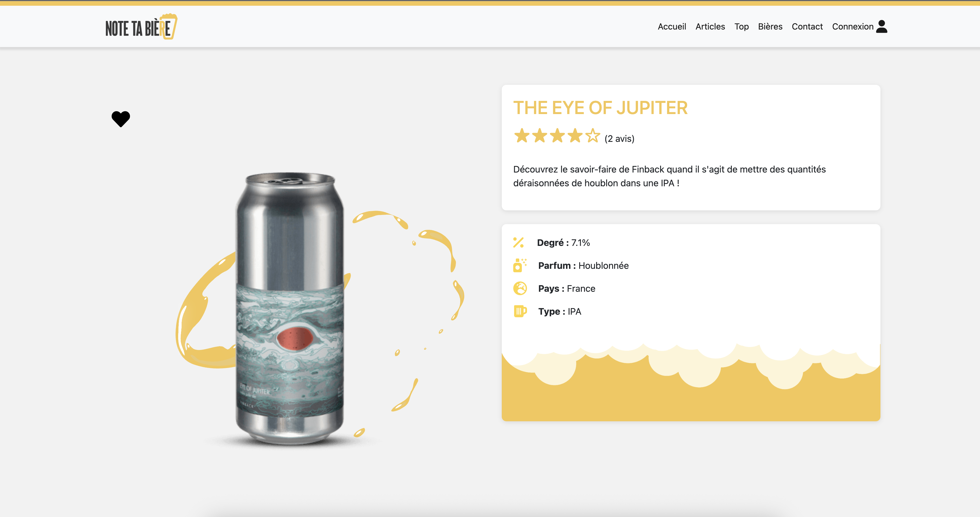
Task: Toggle the heart favorite icon
Action: (x=120, y=119)
